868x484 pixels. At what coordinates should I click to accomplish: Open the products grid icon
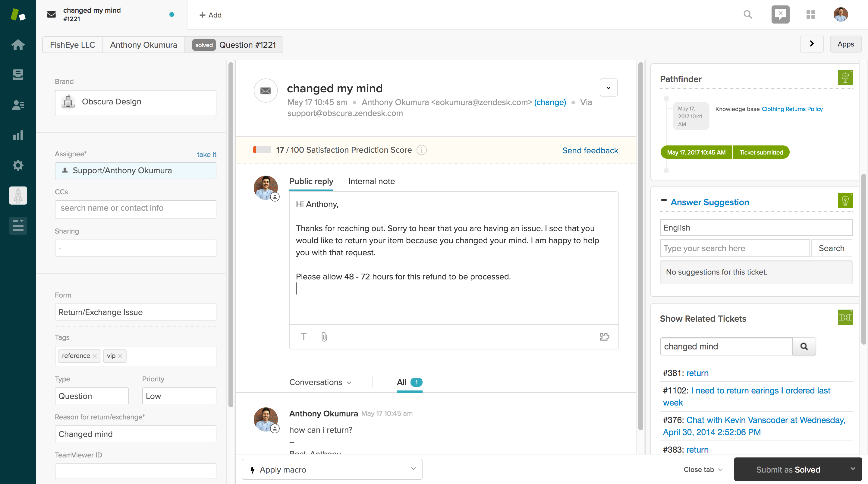click(x=810, y=14)
